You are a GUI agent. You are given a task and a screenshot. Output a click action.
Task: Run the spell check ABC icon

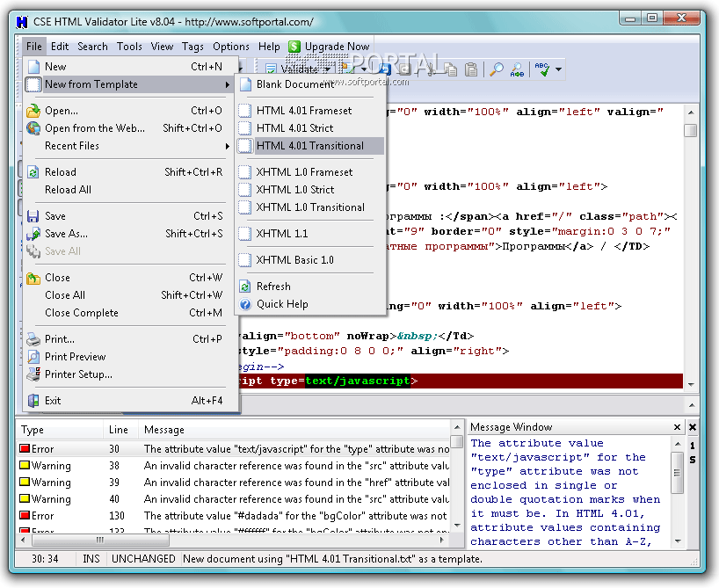pos(542,69)
